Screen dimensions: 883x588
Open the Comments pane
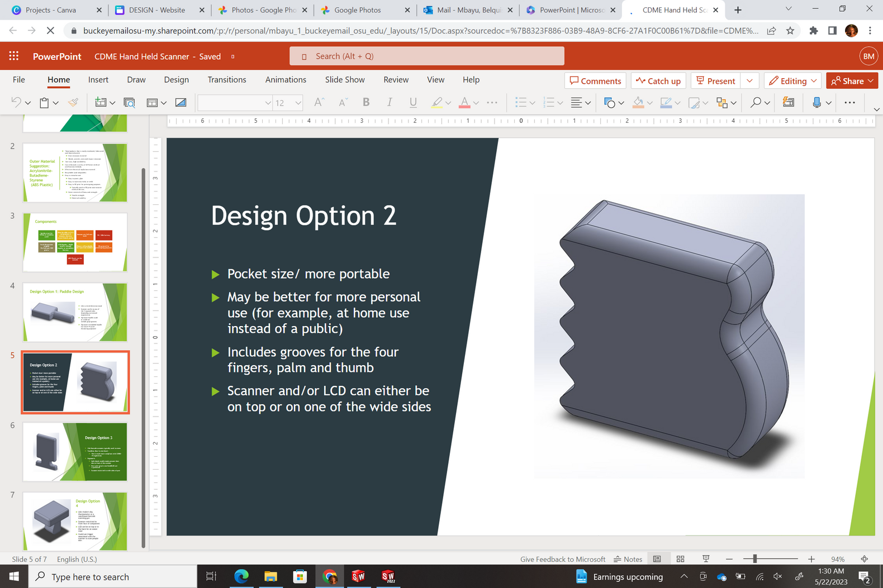click(595, 81)
